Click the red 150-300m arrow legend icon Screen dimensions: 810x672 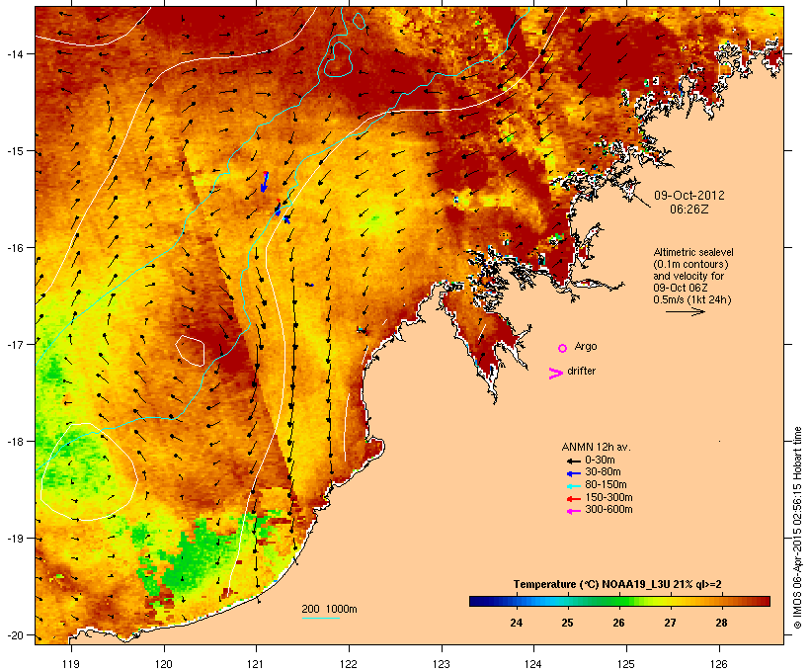(x=573, y=499)
